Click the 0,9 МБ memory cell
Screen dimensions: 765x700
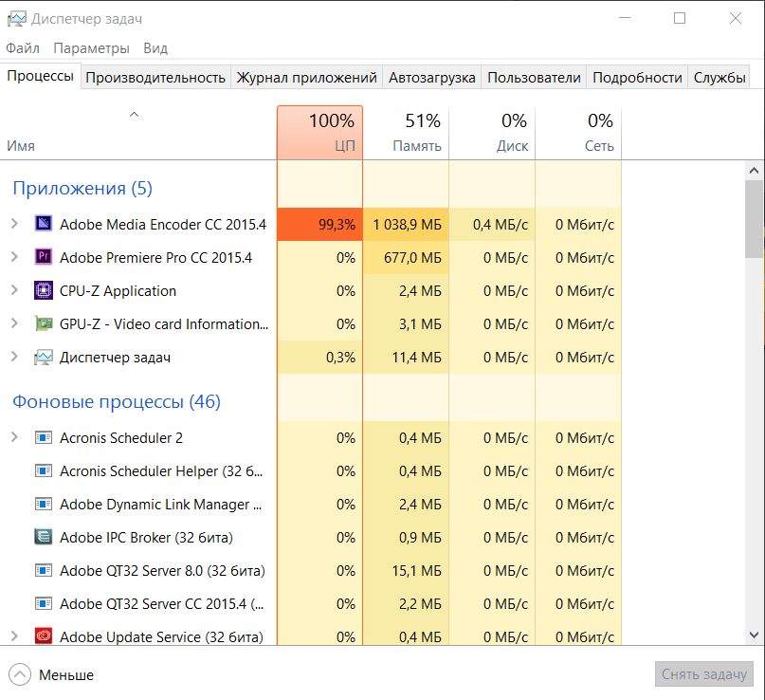406,538
